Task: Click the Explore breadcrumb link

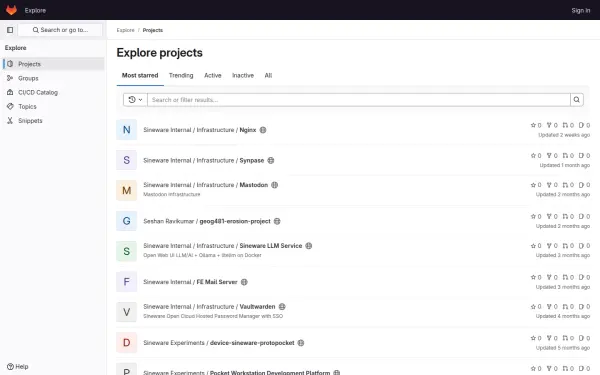Action: (126, 30)
